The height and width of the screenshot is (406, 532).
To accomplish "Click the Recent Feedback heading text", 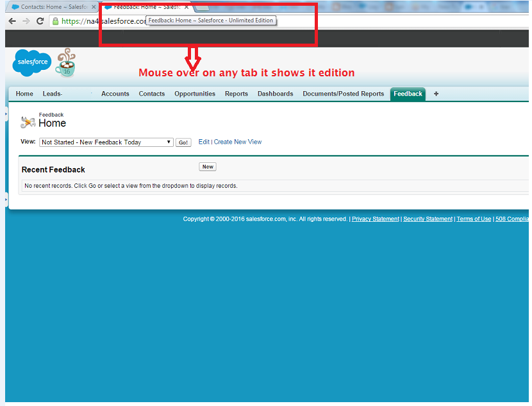I will pos(53,170).
